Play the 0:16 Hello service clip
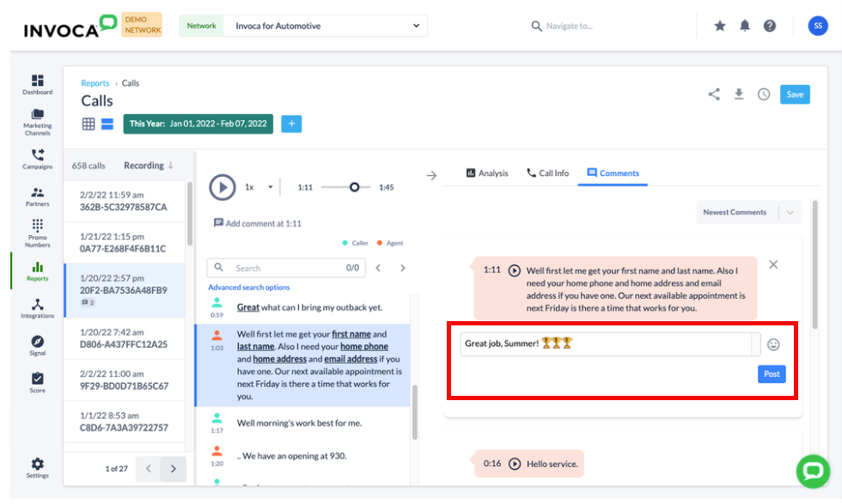Screen dimensions: 842x504 515,464
